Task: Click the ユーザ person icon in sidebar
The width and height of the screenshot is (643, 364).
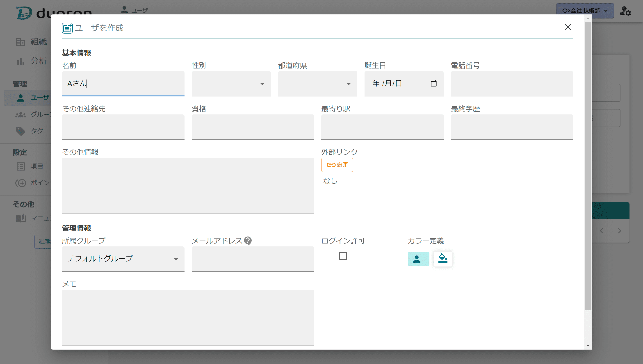Action: click(21, 98)
